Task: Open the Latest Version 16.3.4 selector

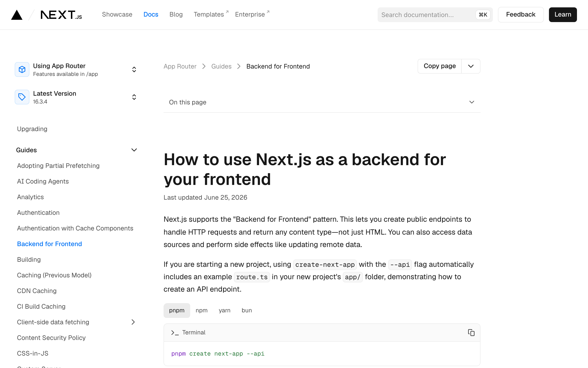Action: point(76,97)
